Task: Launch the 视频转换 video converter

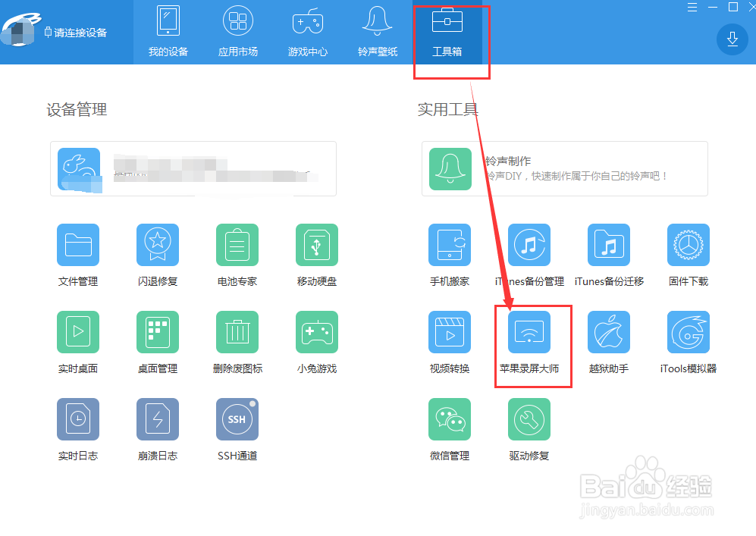Action: 450,332
